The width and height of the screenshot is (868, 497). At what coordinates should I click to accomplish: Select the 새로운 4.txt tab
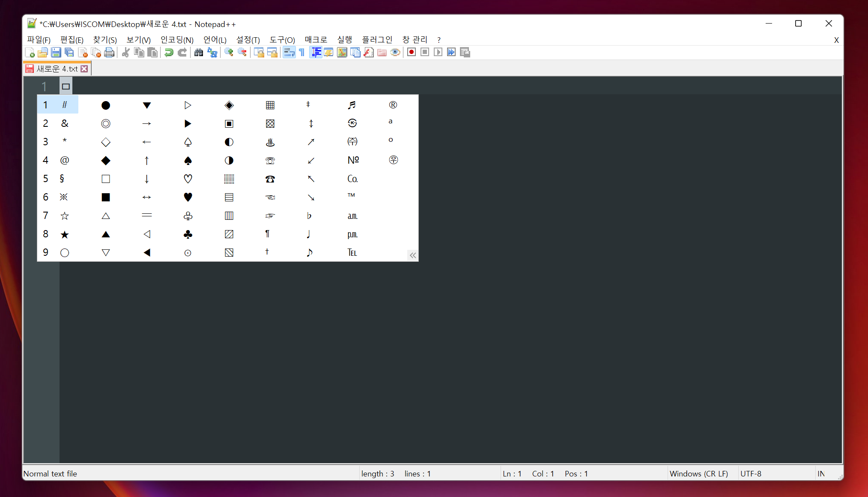(x=57, y=69)
